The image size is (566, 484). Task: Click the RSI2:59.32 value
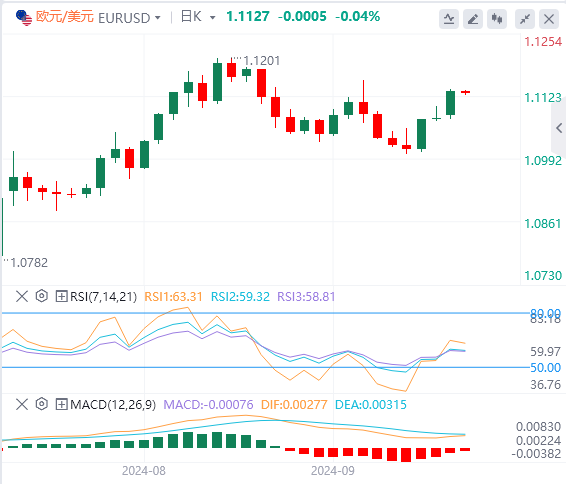(x=240, y=297)
